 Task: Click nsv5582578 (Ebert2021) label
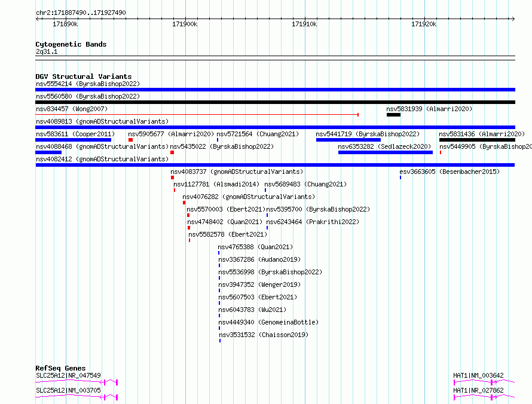pos(228,234)
